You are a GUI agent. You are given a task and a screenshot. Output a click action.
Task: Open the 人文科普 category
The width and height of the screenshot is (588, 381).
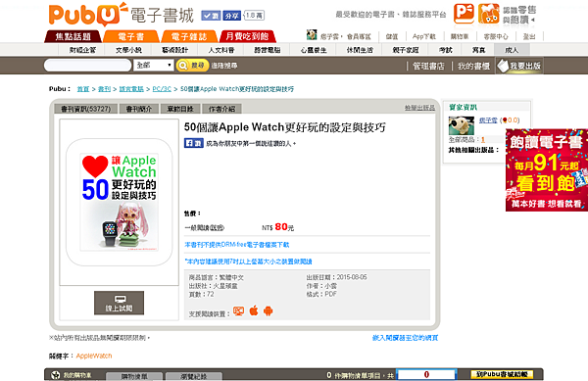click(x=221, y=50)
